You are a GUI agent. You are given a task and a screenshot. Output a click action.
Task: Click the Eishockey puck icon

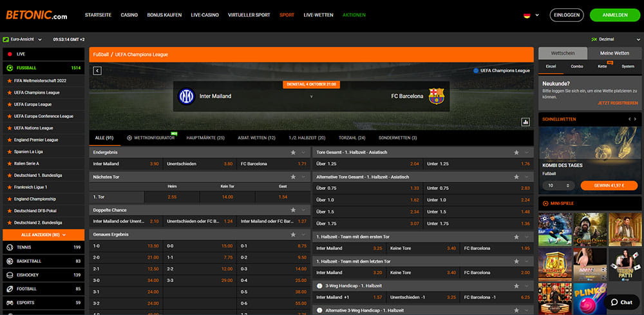point(10,275)
